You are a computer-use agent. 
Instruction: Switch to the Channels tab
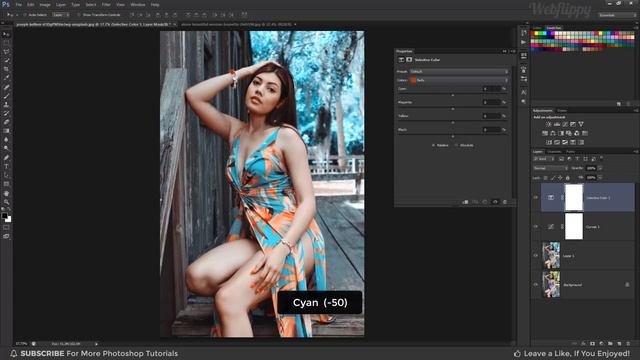pyautogui.click(x=554, y=152)
